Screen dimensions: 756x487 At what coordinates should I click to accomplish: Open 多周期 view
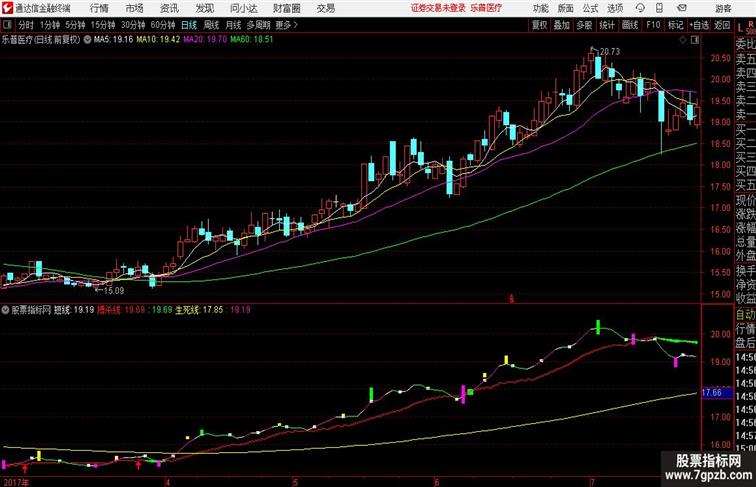point(258,25)
